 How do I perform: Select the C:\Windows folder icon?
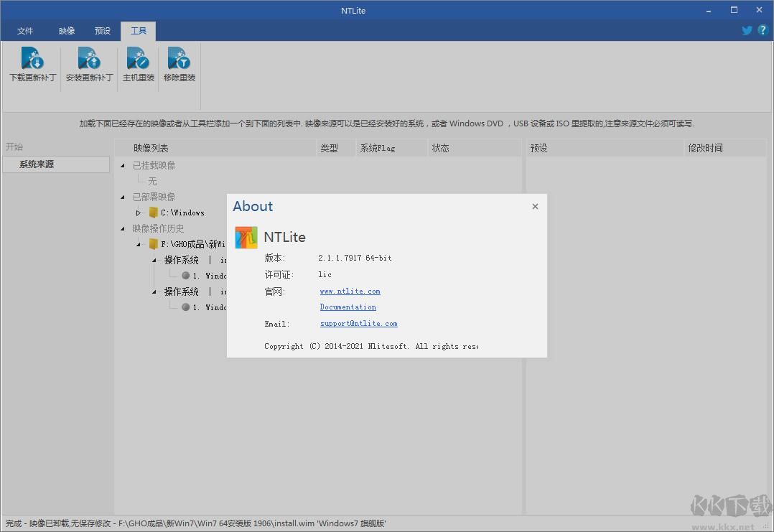(x=154, y=213)
